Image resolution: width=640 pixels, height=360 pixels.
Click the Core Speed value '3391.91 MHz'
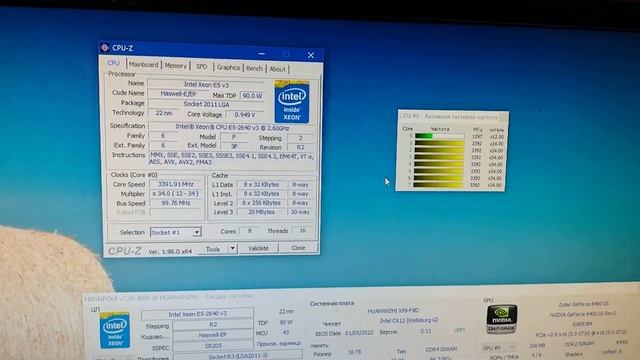tap(176, 184)
